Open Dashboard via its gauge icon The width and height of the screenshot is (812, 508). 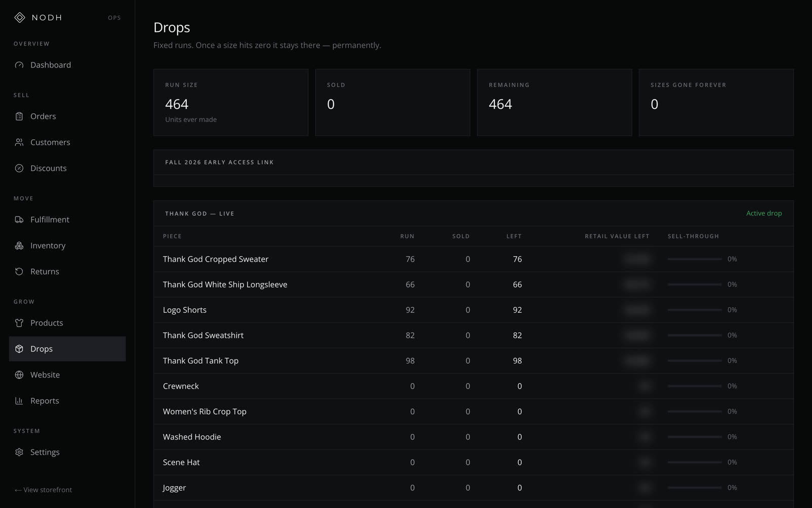[19, 65]
